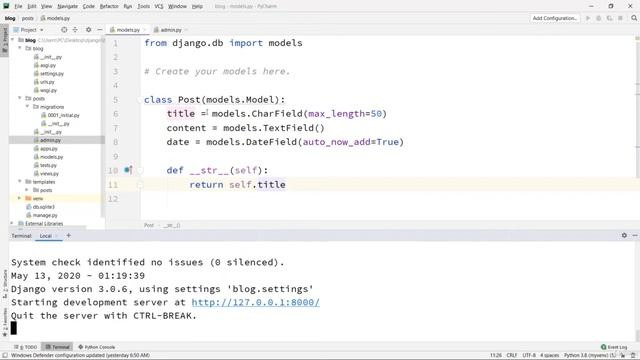Open the Python Console tool window
This screenshot has width=640, height=360.
[97, 347]
